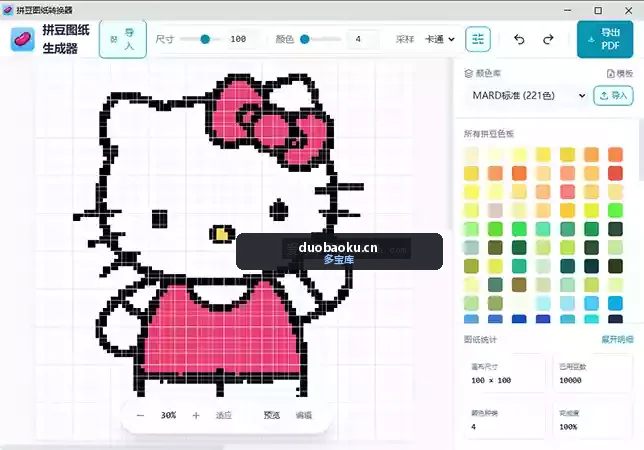
Task: Fit canvas using 适应 button
Action: 224,416
